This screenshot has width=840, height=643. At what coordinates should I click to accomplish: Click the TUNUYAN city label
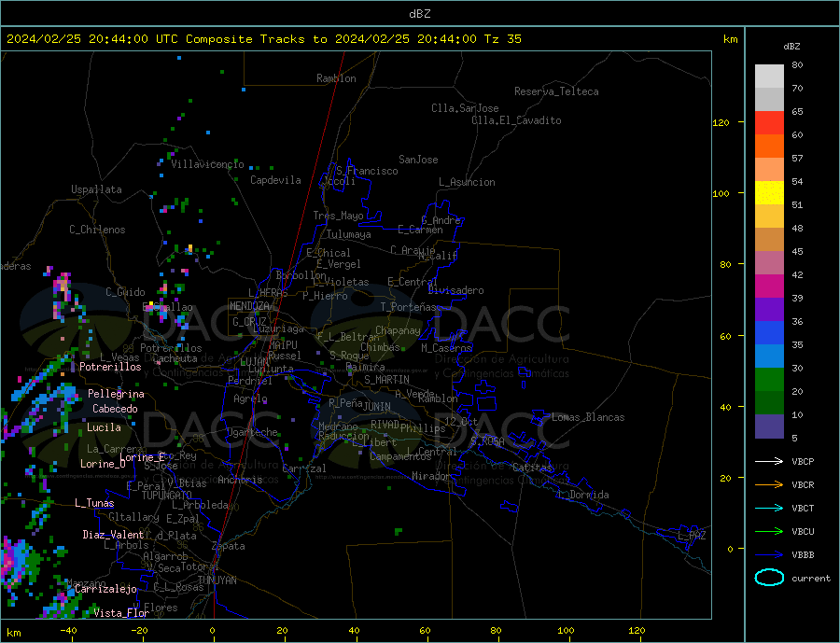point(217,580)
